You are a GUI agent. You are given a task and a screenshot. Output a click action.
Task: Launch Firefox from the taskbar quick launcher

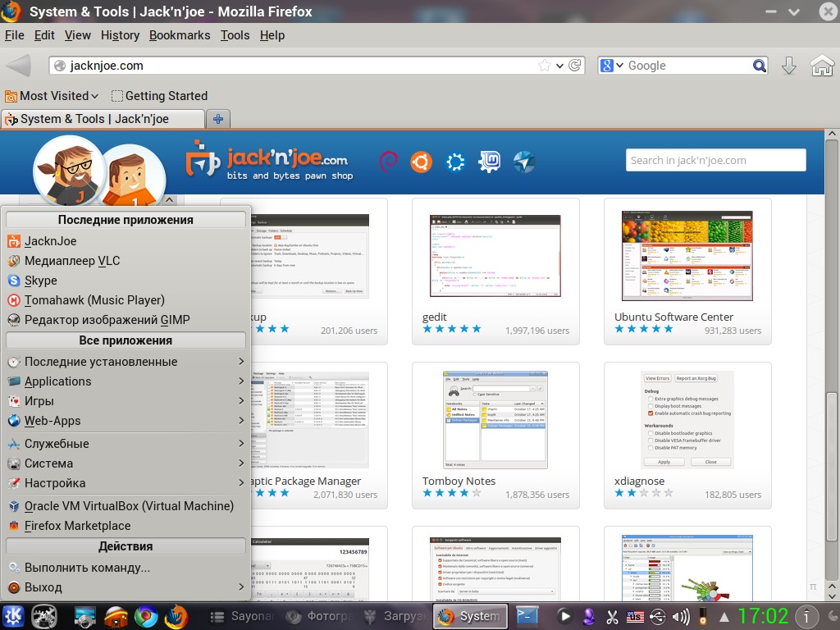pyautogui.click(x=176, y=616)
